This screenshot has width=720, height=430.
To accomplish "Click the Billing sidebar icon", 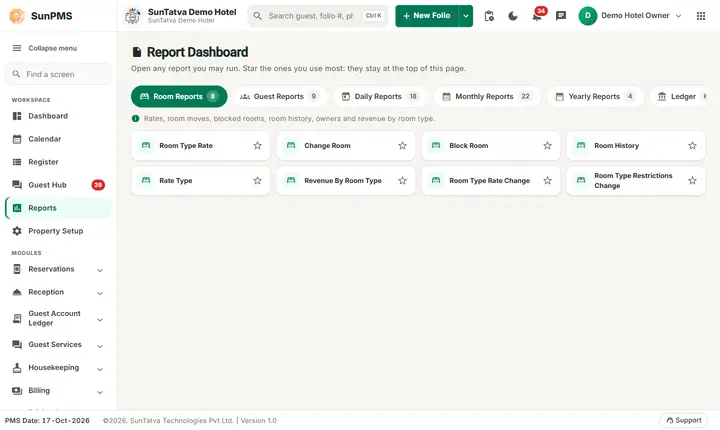I will tap(17, 390).
